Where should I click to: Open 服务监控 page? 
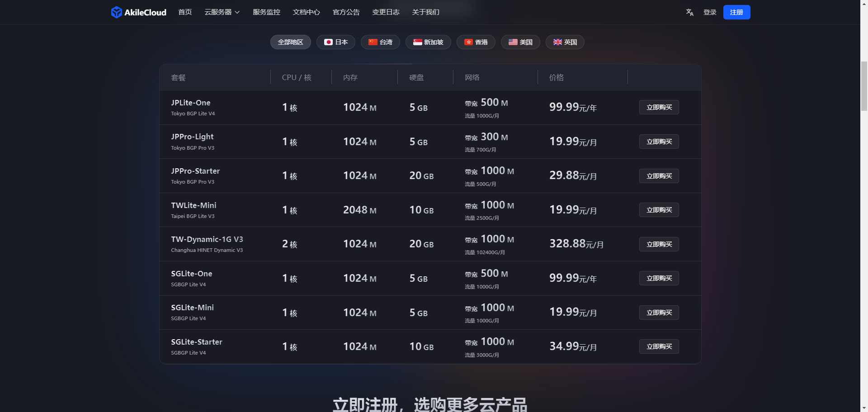pyautogui.click(x=266, y=12)
